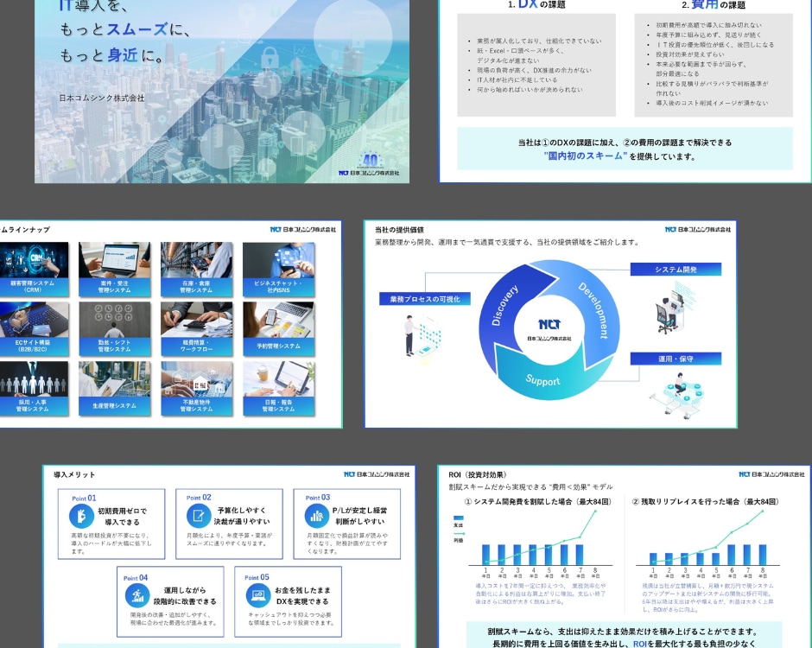Click the Point 05 label

pyautogui.click(x=257, y=577)
